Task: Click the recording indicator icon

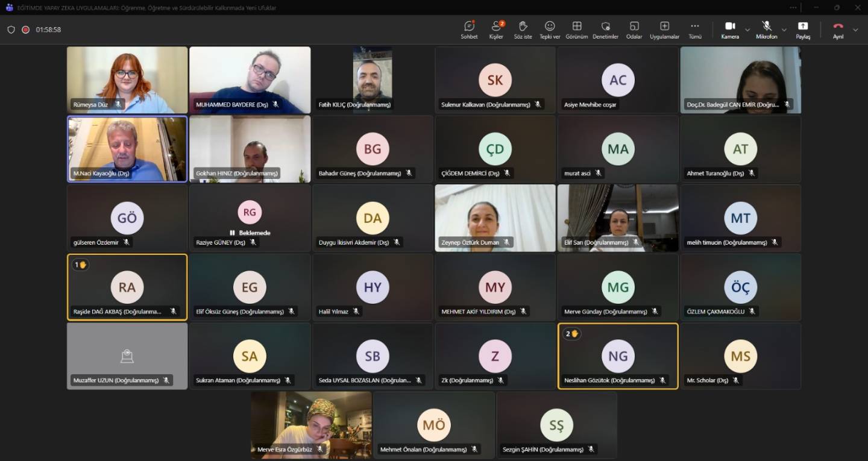Action: 26,30
